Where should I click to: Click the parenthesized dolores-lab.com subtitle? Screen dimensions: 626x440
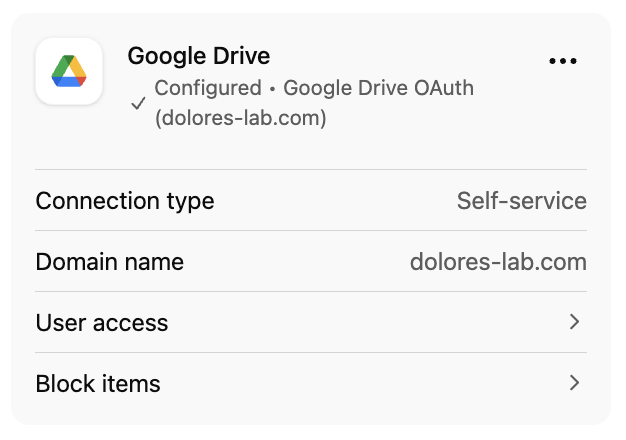[241, 118]
